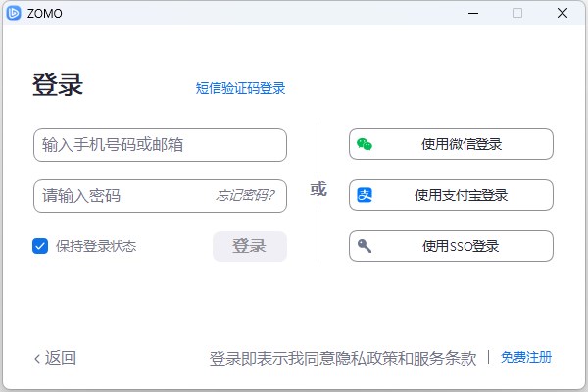Select the 使用SSO登录 button label
The width and height of the screenshot is (588, 392).
(461, 246)
